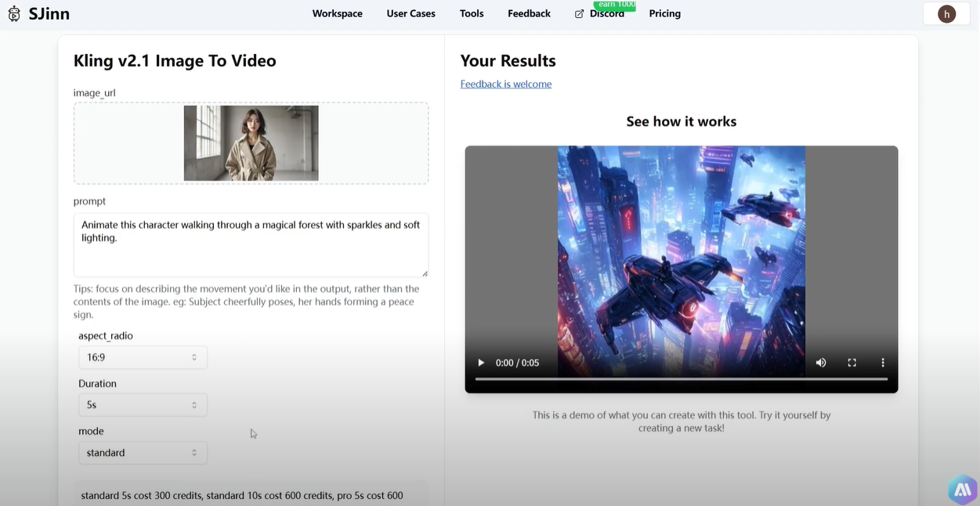
Task: Click the SJinn brand name text
Action: pos(49,13)
